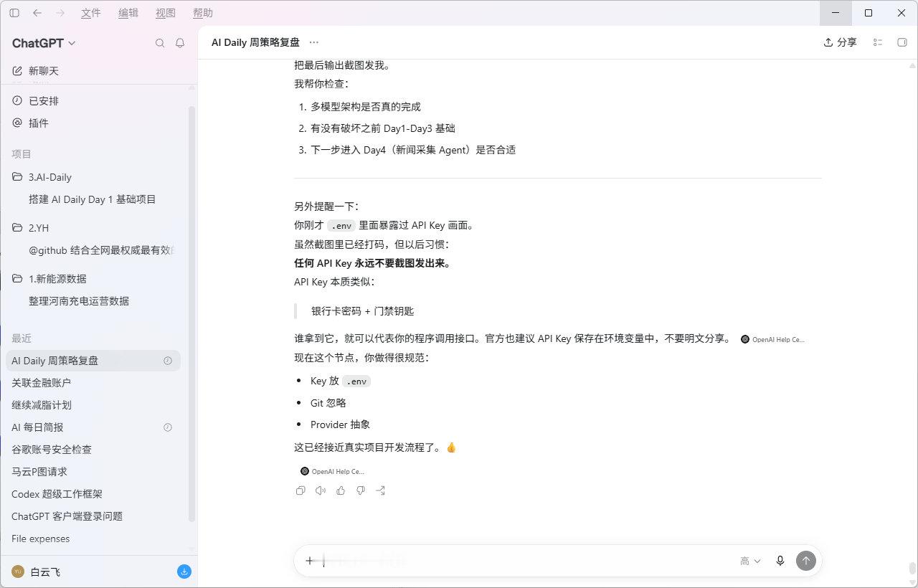The width and height of the screenshot is (918, 588).
Task: Click the conversation scrollbar thumb
Action: [912, 568]
